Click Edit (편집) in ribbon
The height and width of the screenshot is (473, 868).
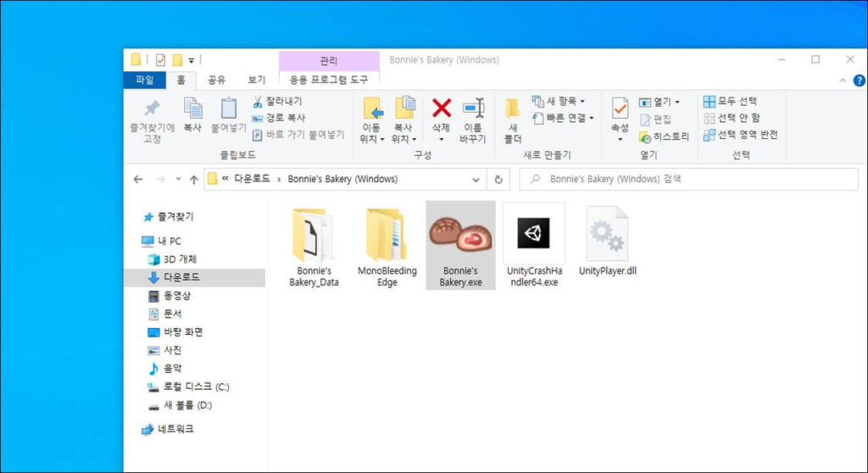(655, 119)
